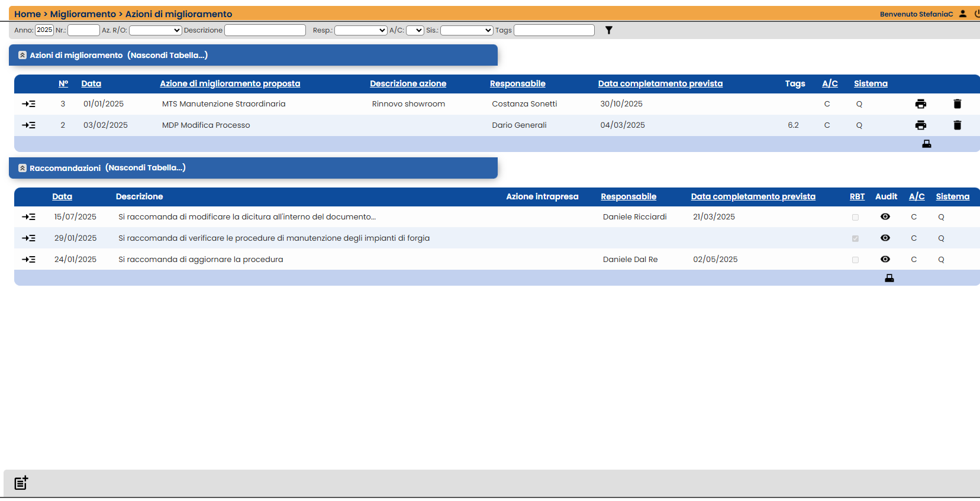Select 'MTS Manutenzione Straordinaria' cell
This screenshot has height=501, width=980.
(x=224, y=104)
